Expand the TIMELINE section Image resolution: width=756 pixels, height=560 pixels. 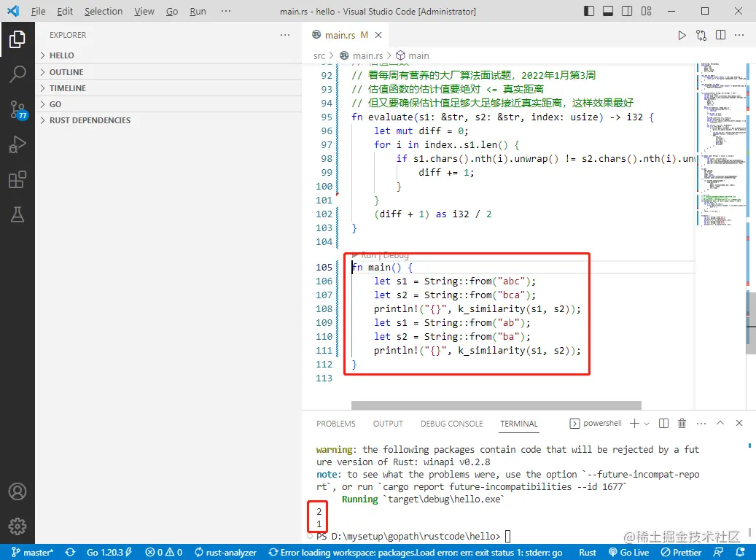click(x=168, y=88)
